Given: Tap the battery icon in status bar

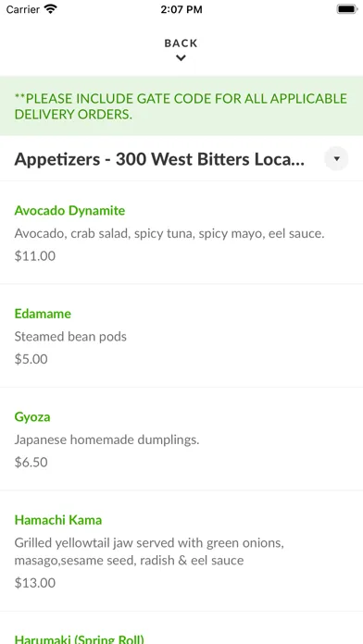Looking at the screenshot, I should 347,9.
